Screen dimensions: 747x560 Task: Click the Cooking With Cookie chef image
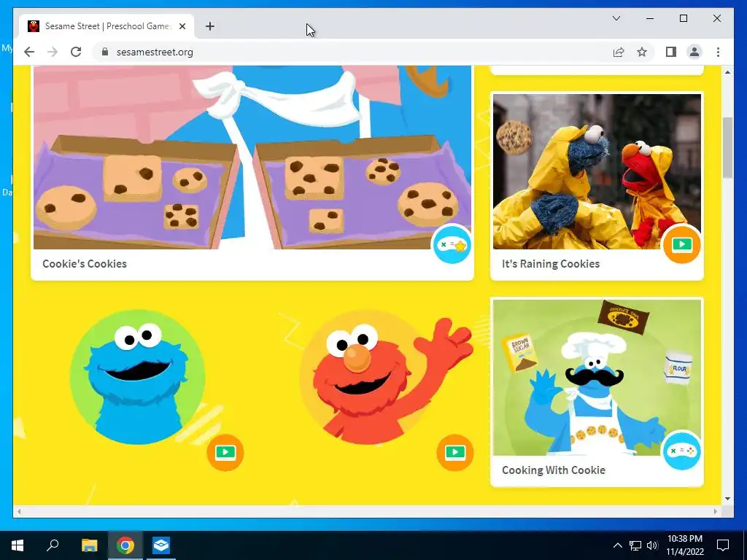coord(597,378)
